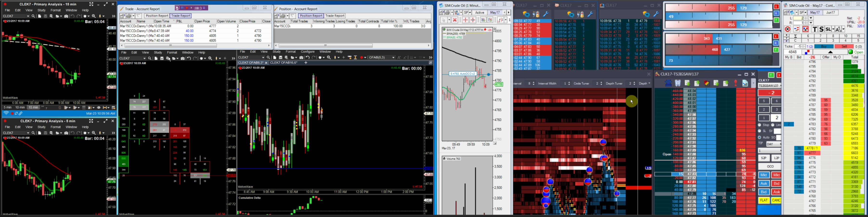Open Format menu in 5 min Primary Analysis window
The height and width of the screenshot is (217, 868).
pyautogui.click(x=56, y=127)
